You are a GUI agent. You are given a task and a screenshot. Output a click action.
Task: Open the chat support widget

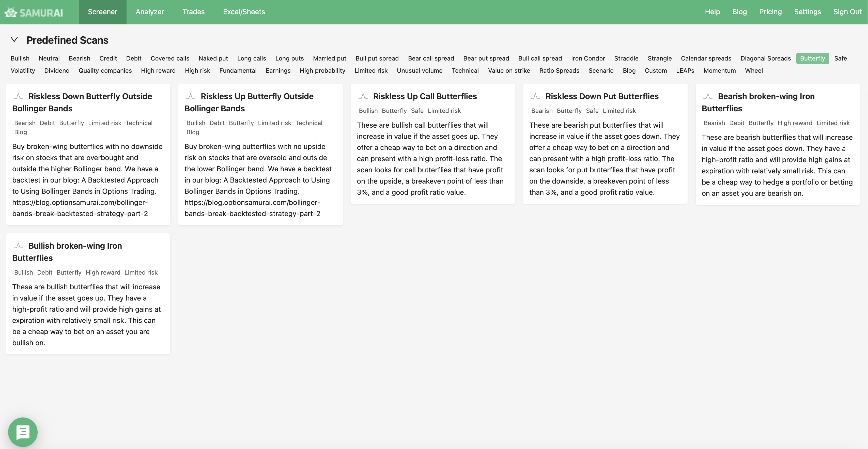(x=23, y=432)
